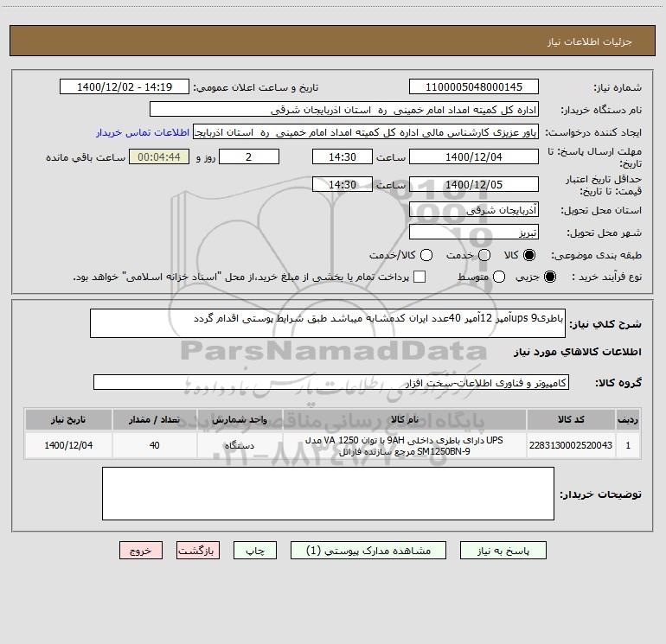Click the نام کالا column header
This screenshot has width=666, height=644.
[405, 419]
